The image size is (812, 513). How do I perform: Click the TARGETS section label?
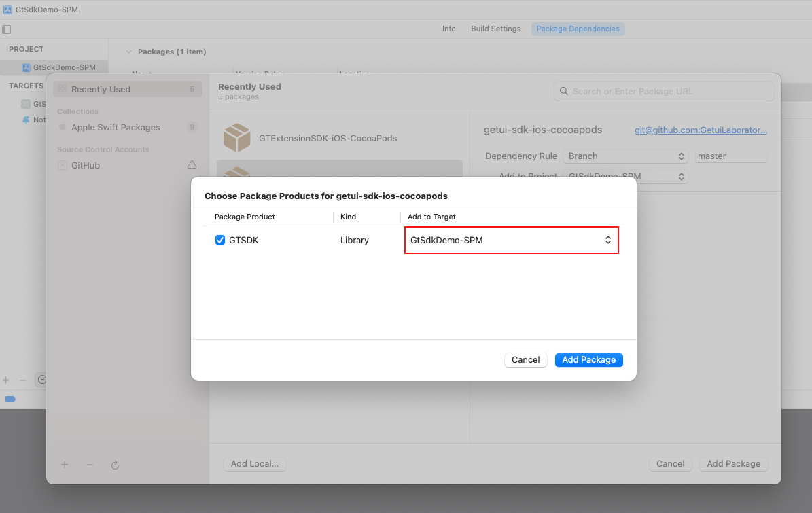pos(26,86)
